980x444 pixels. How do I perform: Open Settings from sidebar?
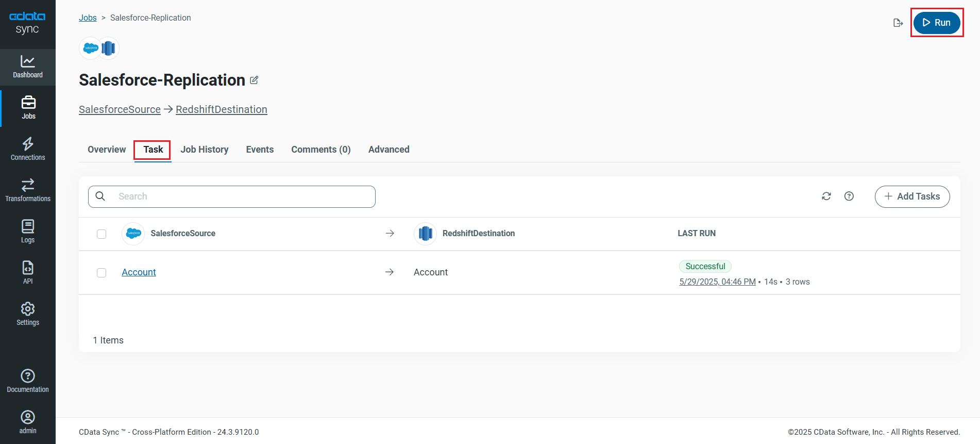point(28,314)
